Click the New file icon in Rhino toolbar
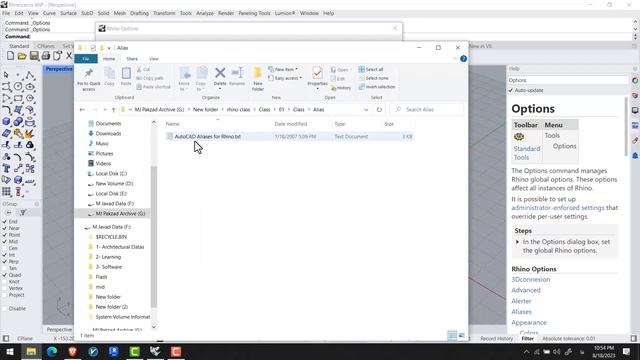Image resolution: width=640 pixels, height=360 pixels. (11, 56)
